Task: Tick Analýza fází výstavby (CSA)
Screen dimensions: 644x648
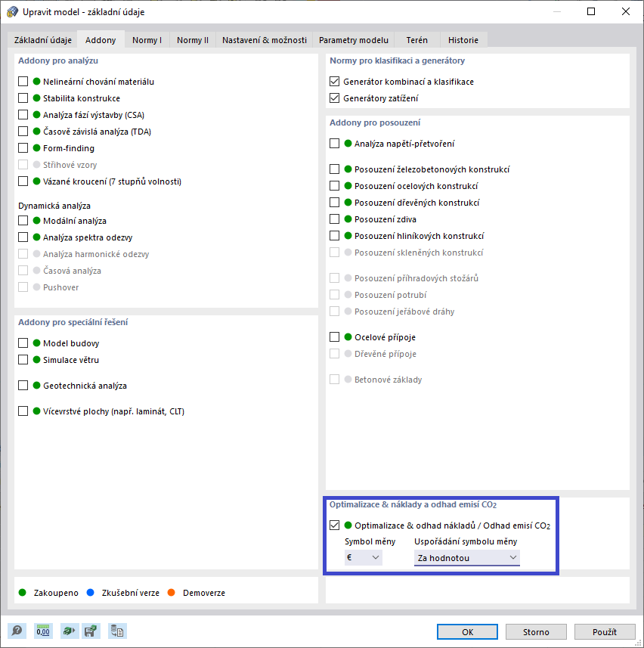Action: pyautogui.click(x=23, y=114)
